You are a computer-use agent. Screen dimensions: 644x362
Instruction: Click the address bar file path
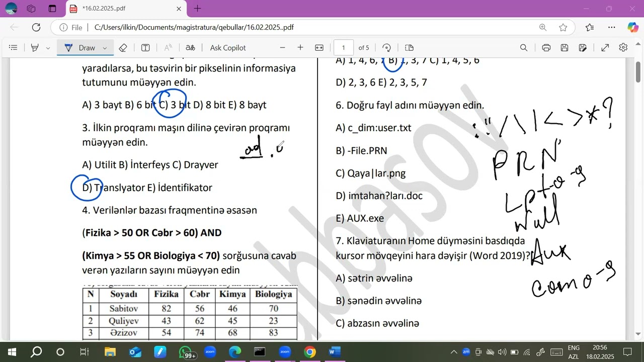[x=194, y=28]
